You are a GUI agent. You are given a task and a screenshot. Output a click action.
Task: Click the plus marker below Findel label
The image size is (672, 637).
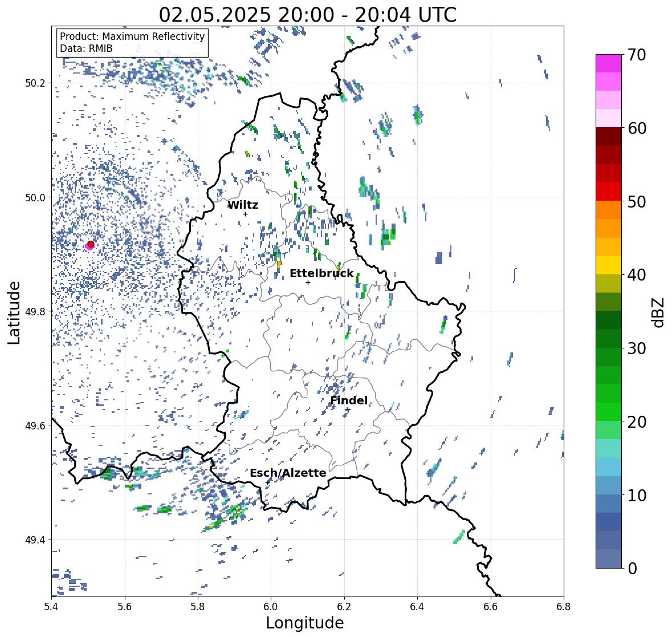[x=348, y=410]
